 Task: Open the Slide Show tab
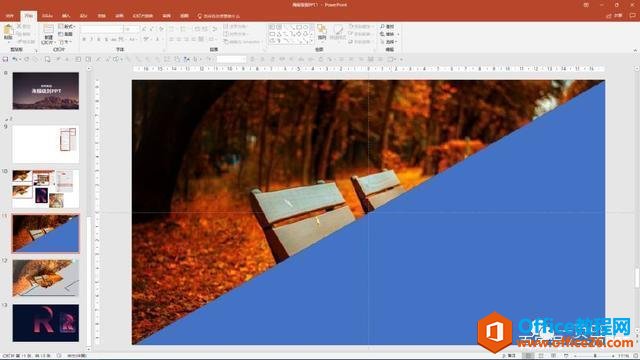142,16
